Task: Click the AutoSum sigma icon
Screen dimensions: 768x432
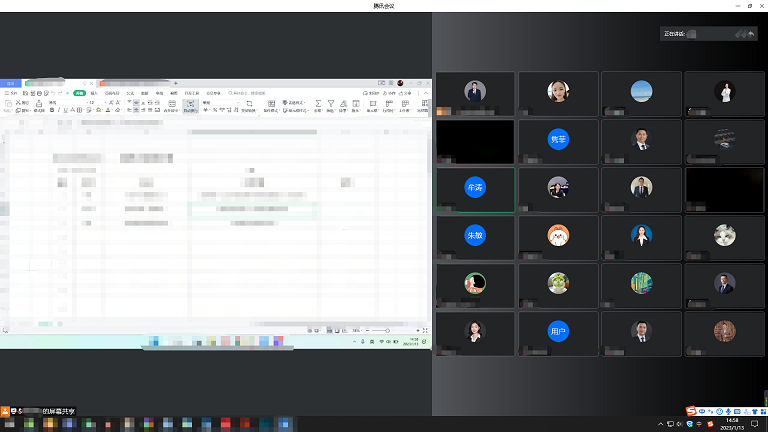Action: (318, 104)
